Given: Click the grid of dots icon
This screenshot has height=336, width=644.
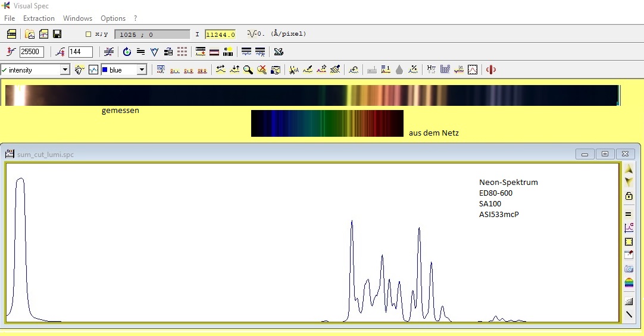Looking at the screenshot, I should (182, 52).
